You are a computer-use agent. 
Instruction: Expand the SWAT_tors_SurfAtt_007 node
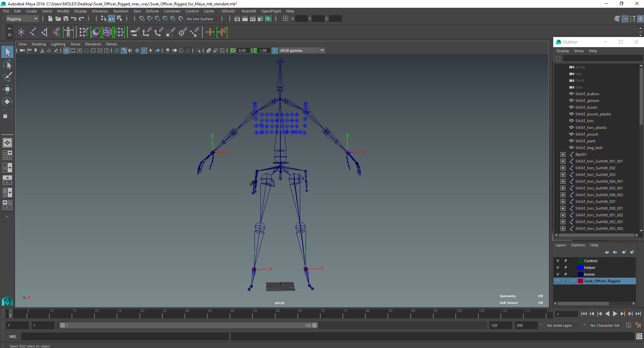click(563, 202)
